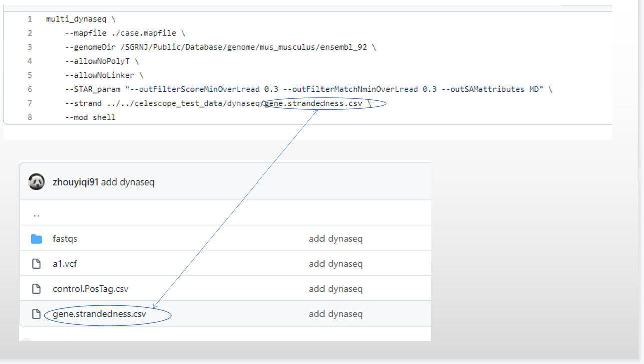Open the a1.vcf file
Screen dimensions: 644x364
tap(65, 263)
